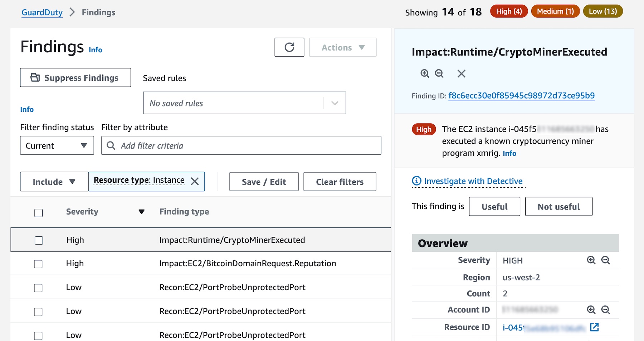
Task: Close the CryptoMinerExecuted details panel
Action: click(x=462, y=73)
